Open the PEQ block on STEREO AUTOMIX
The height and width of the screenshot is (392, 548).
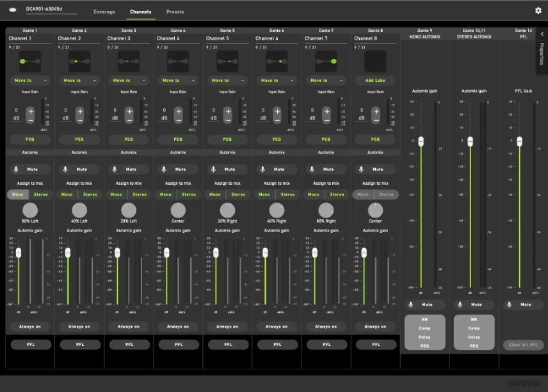[474, 346]
